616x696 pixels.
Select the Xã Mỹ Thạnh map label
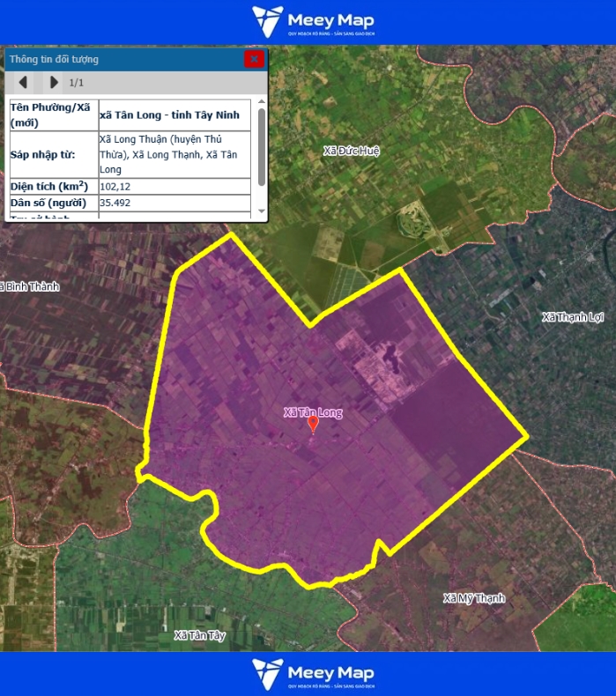[474, 598]
